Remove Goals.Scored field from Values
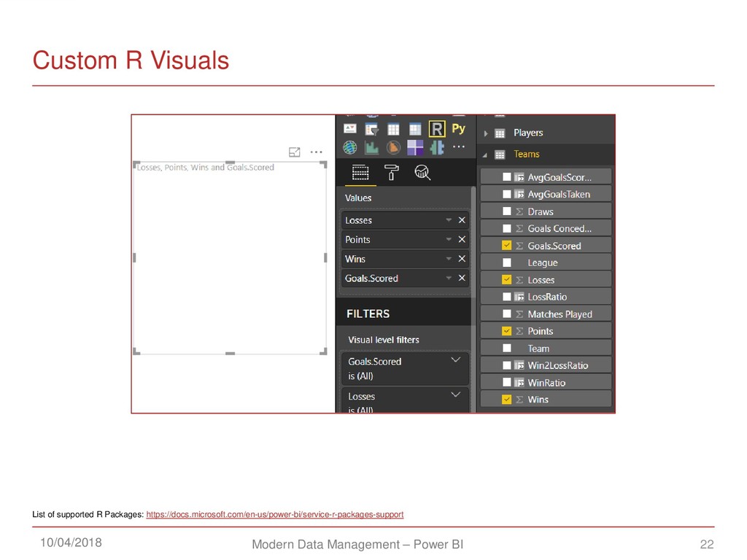Image resolution: width=747 pixels, height=560 pixels. [x=462, y=278]
